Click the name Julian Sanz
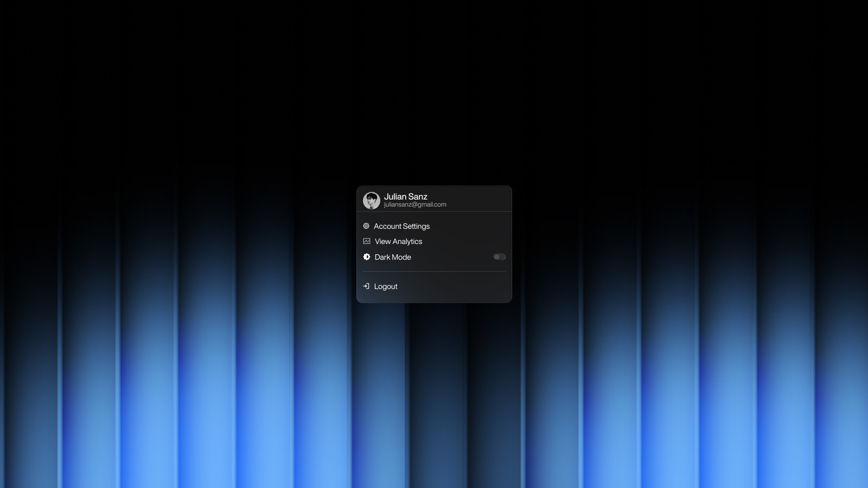The height and width of the screenshot is (488, 868). [x=405, y=196]
